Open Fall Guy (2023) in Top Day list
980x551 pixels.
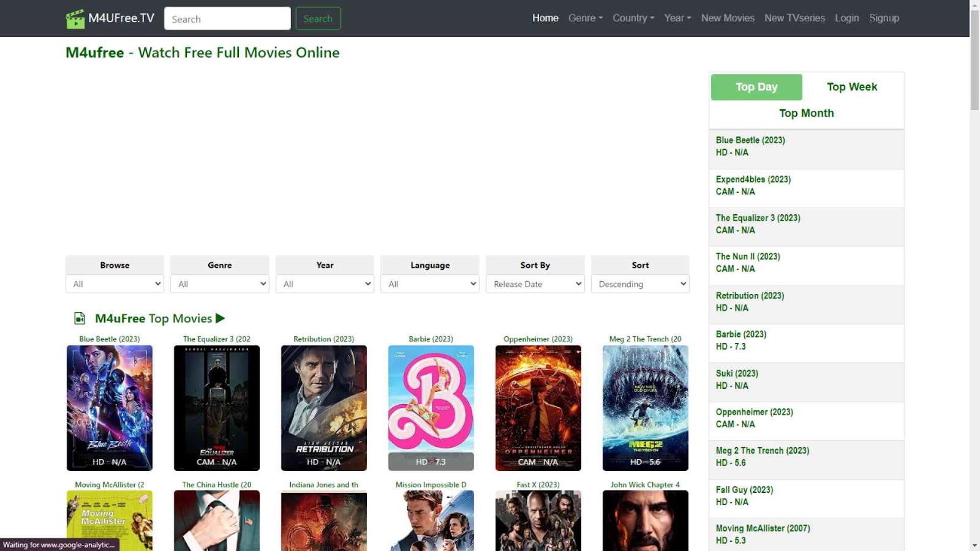pos(745,490)
